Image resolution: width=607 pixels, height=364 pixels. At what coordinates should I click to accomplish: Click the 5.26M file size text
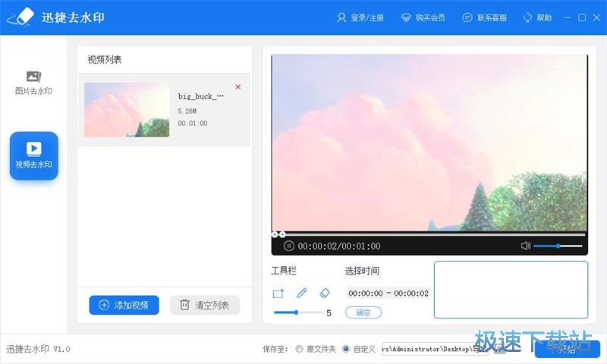click(x=187, y=111)
